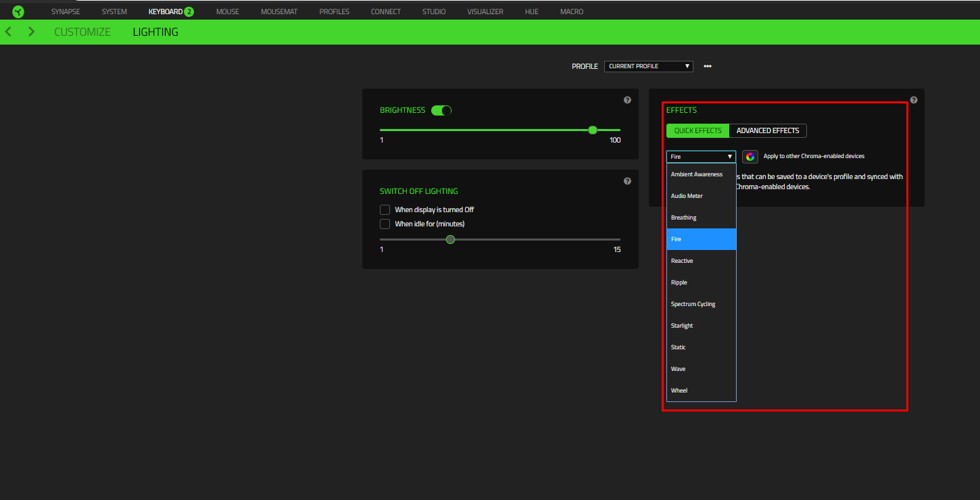
Task: Choose the Reactive effect
Action: [x=702, y=261]
